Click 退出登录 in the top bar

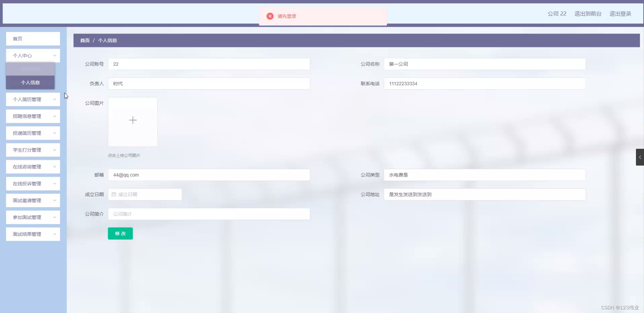620,13
